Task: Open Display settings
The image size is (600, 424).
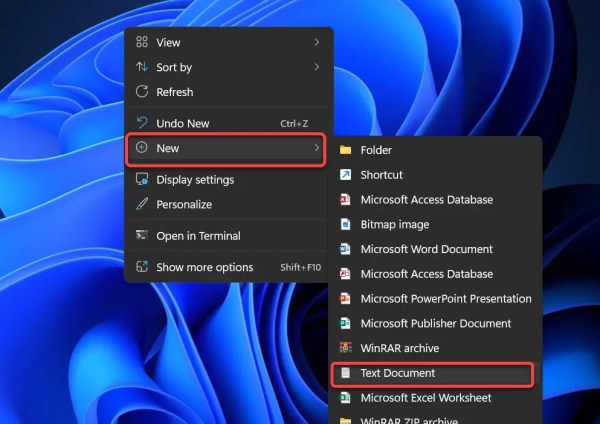Action: point(194,180)
